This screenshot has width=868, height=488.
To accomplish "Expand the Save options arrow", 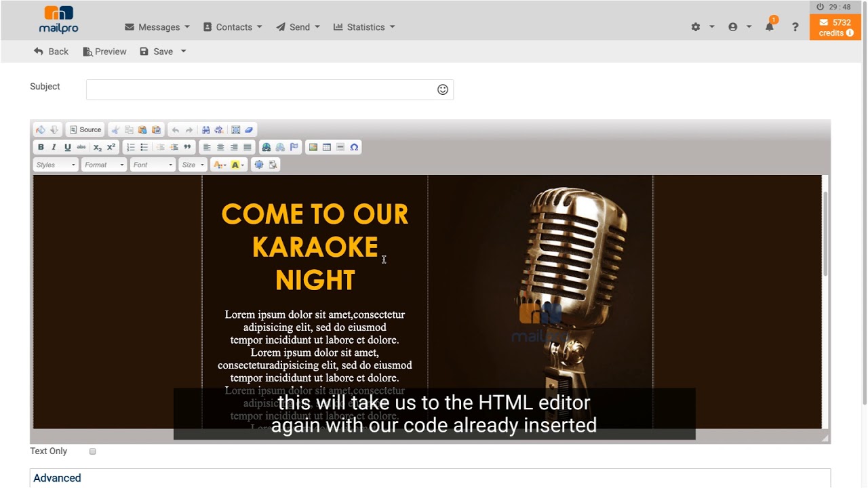I will pos(183,52).
